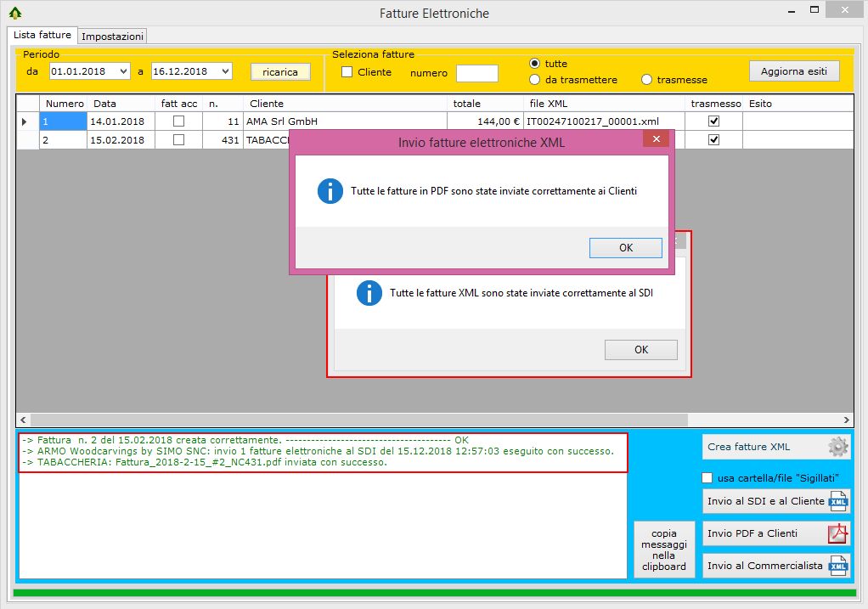
Task: Click the PDF icon on Invio PDF a Clienti
Action: coord(837,533)
